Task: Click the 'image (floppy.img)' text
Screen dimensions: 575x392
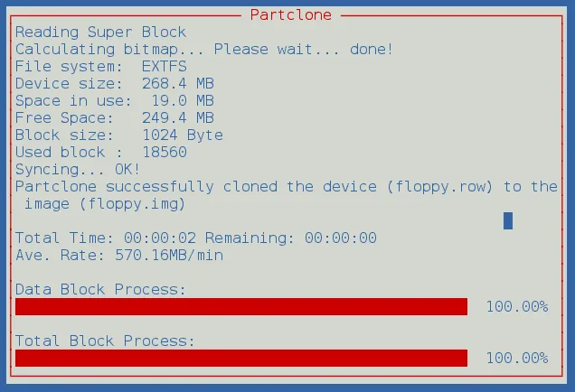Action: pyautogui.click(x=105, y=204)
